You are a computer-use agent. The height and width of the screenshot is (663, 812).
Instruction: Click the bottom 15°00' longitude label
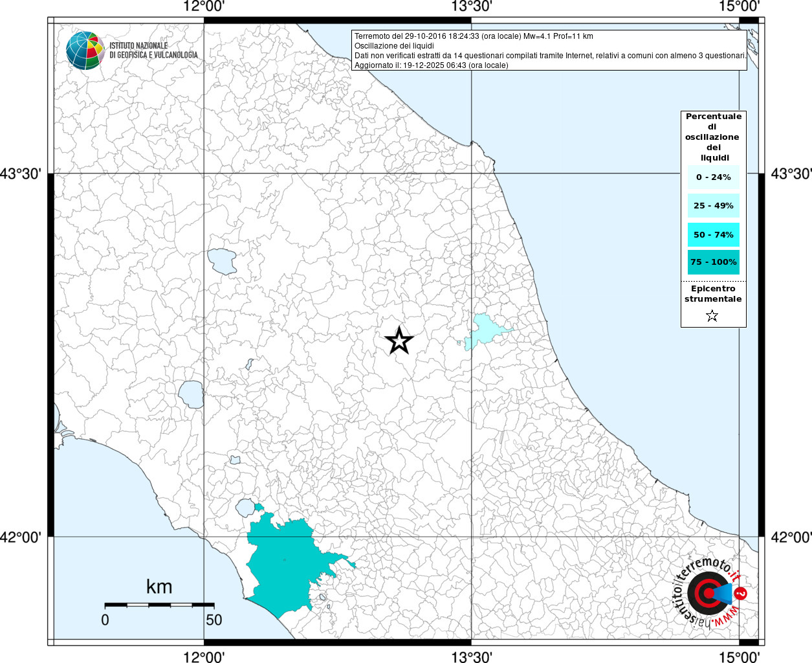coord(739,657)
